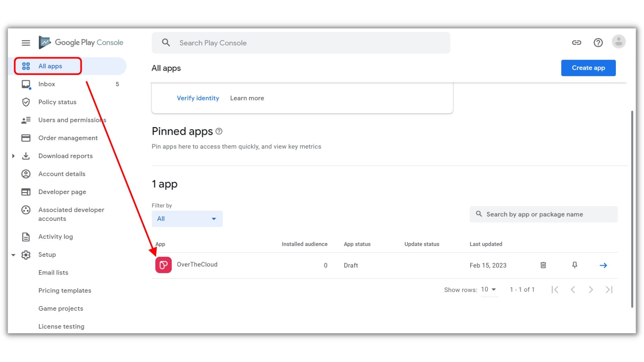The image size is (644, 362).
Task: Pin the OverTheCloud app
Action: tap(575, 265)
